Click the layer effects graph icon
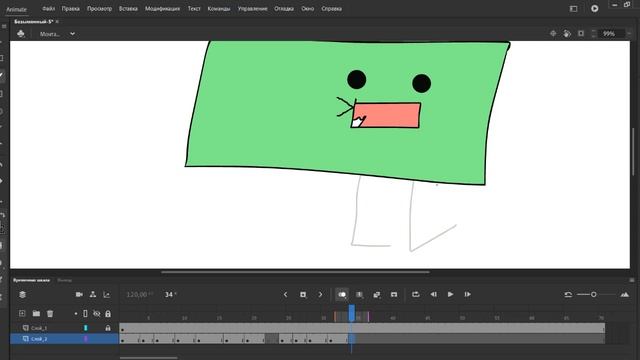The height and width of the screenshot is (360, 640). click(107, 294)
